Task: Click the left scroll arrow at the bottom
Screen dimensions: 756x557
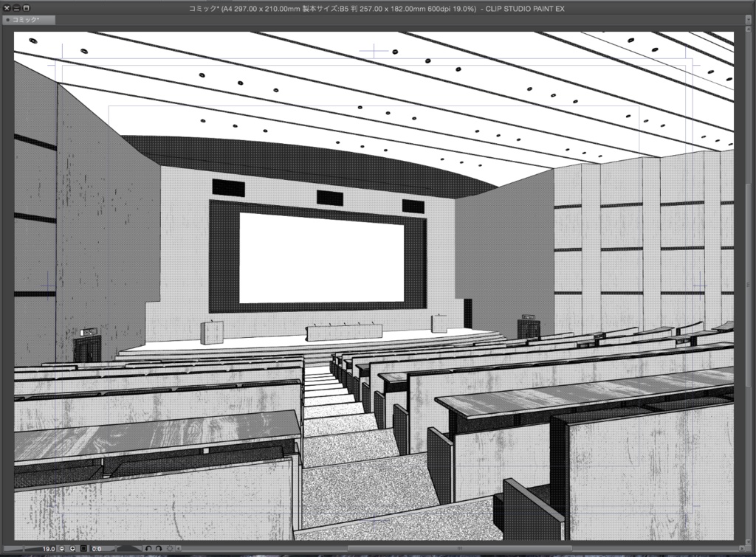Action: [179, 548]
